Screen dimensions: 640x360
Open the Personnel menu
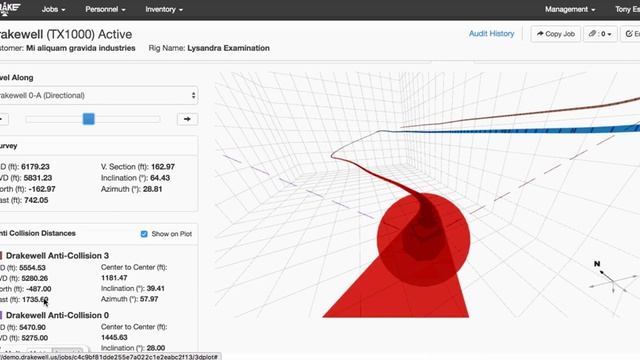(105, 9)
